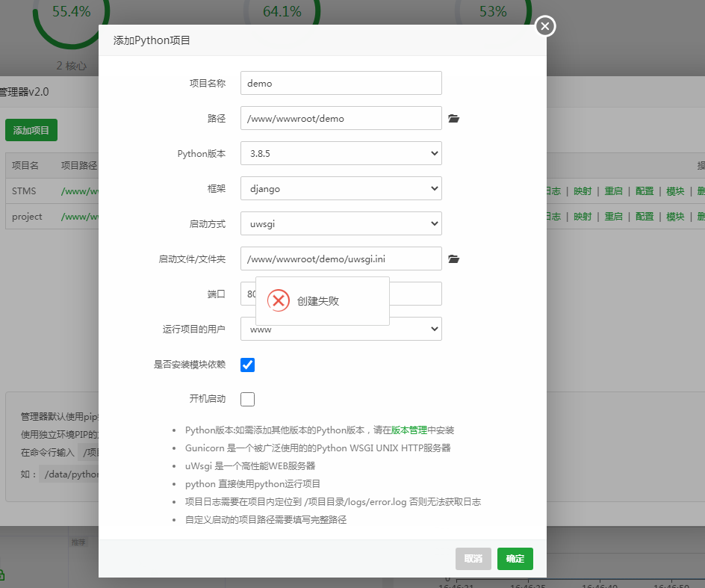Viewport: 705px width, 588px height.
Task: Click the 64.1% usage gauge value
Action: click(x=282, y=11)
